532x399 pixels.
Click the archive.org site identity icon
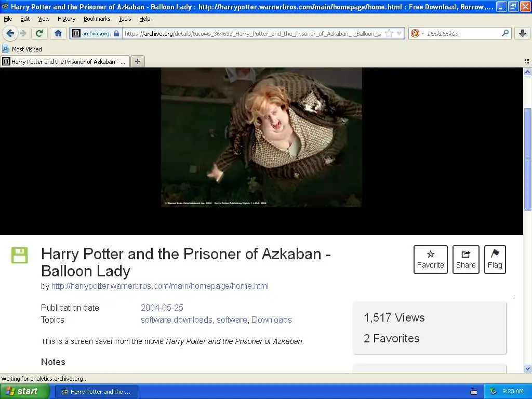click(76, 33)
